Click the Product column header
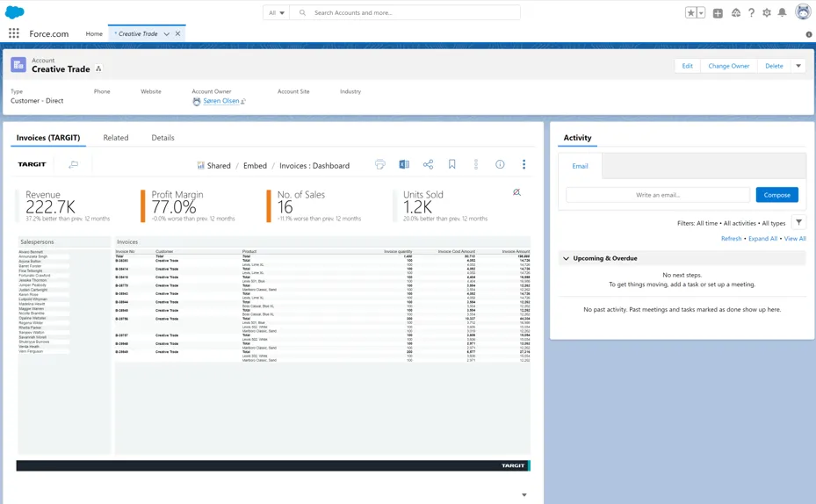This screenshot has width=816, height=504. click(x=249, y=252)
